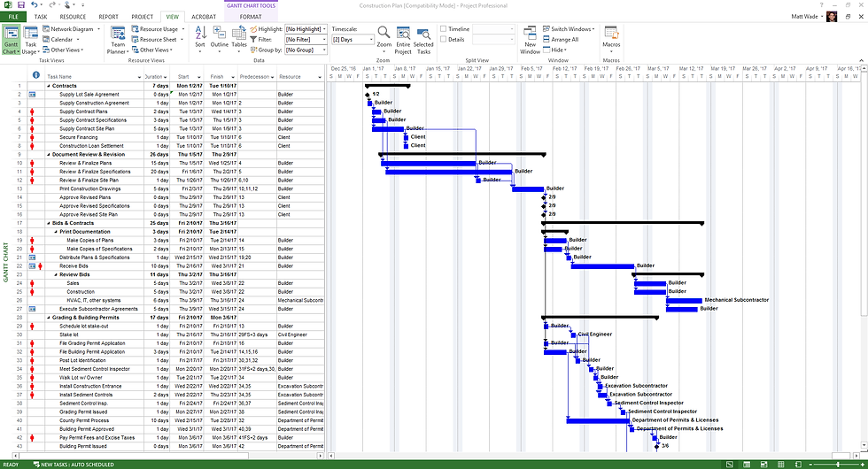Click the zoom in plus on status bar

(x=861, y=465)
